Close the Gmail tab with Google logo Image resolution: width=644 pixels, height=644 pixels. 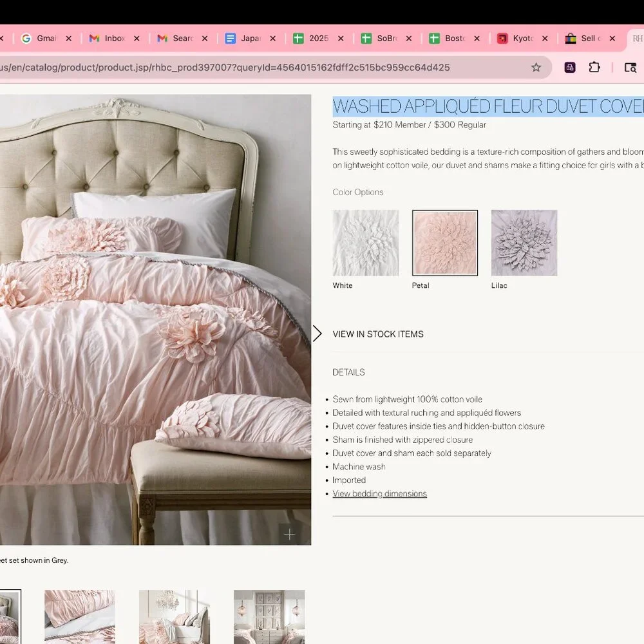(x=69, y=38)
